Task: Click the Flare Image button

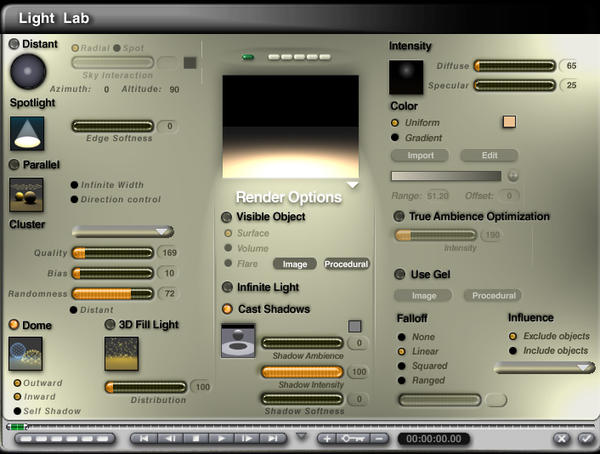Action: click(295, 264)
